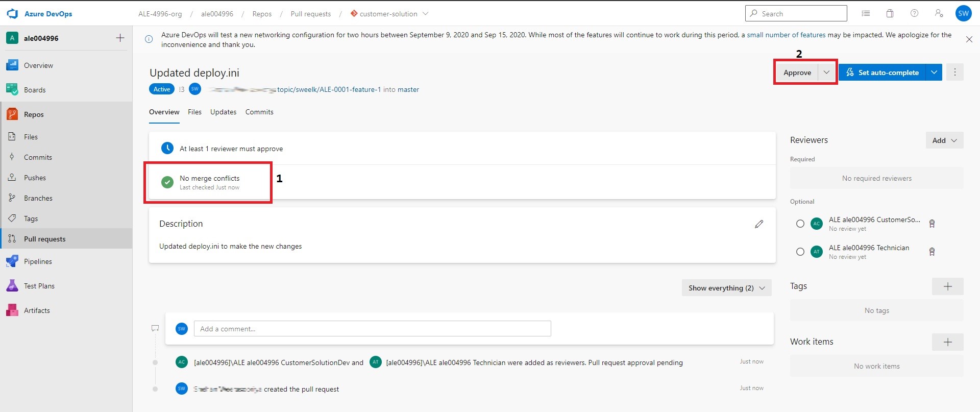Go to Repos breadcrumb link
Screen dimensions: 980x412
pos(262,14)
